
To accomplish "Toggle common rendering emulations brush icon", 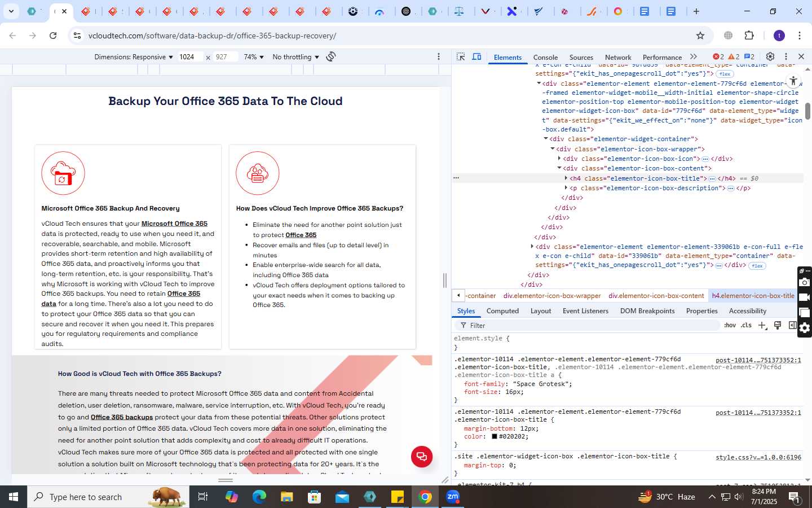I will point(778,325).
